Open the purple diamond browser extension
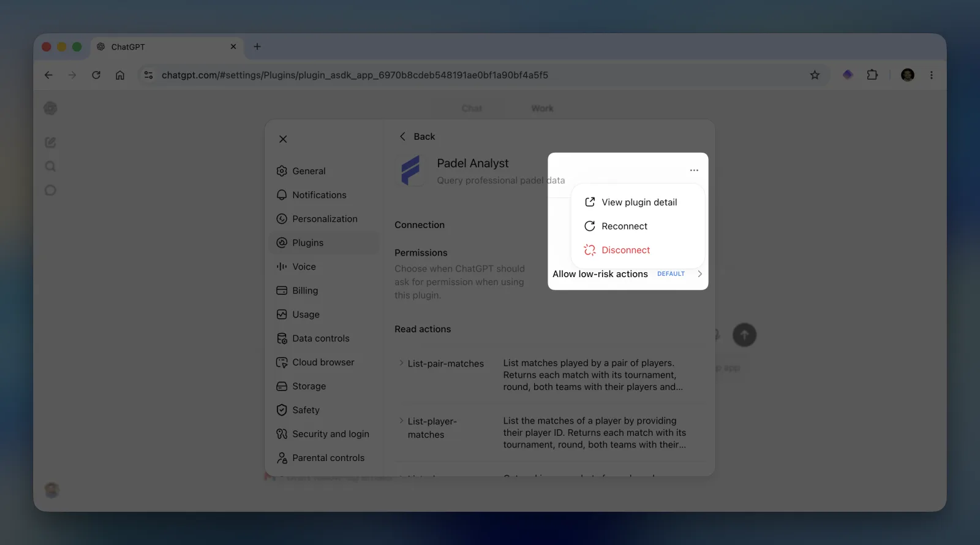The width and height of the screenshot is (980, 545). tap(848, 75)
